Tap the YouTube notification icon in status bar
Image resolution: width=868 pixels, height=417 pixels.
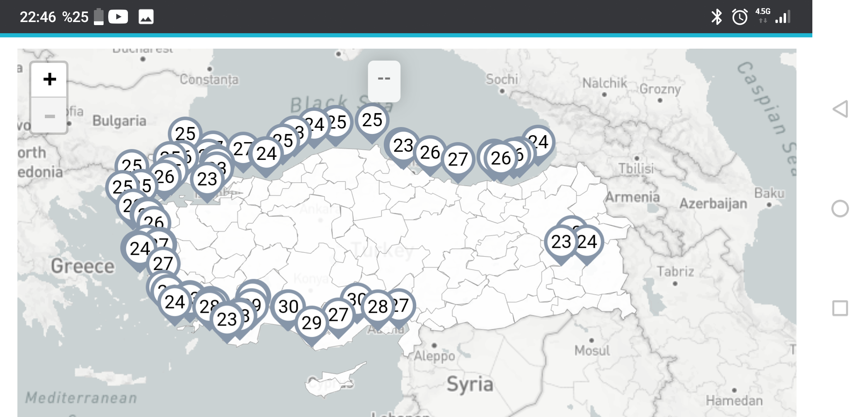[118, 17]
